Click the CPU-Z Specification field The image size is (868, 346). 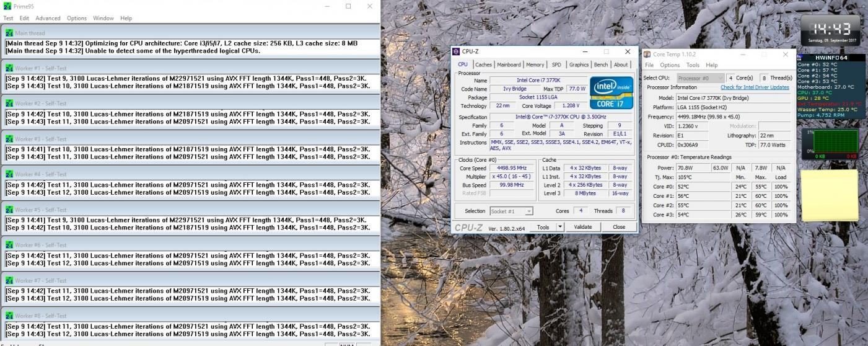coord(561,117)
